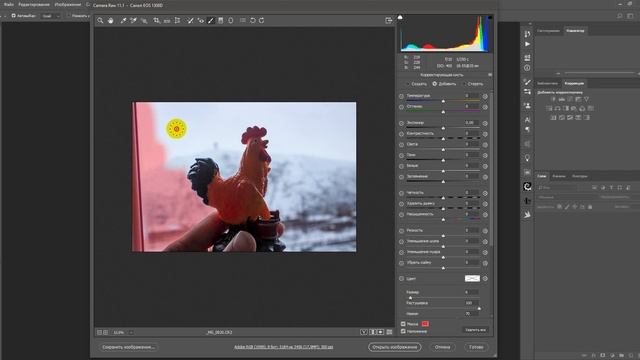Click the rooster photo preview

[x=244, y=177]
